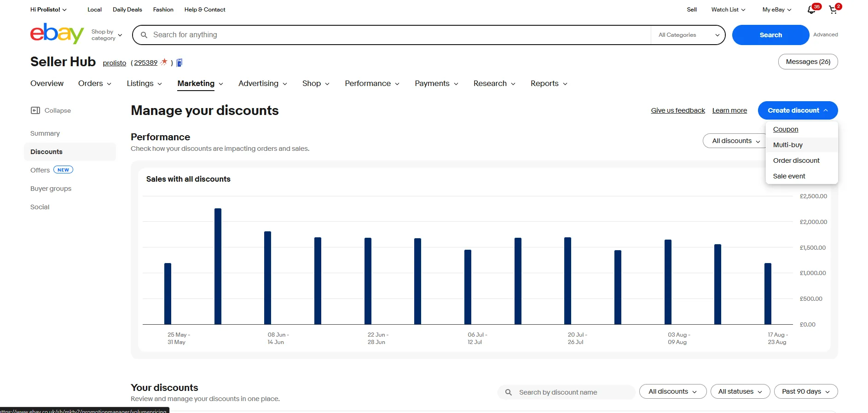Open the Performance All discounts filter
Viewport: 868px width, 413px height.
point(736,141)
